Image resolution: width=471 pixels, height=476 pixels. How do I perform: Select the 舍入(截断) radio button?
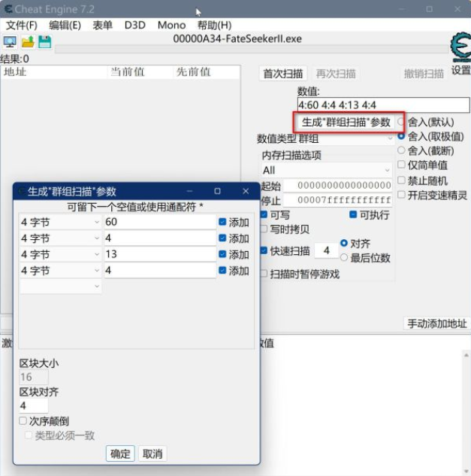tap(401, 150)
